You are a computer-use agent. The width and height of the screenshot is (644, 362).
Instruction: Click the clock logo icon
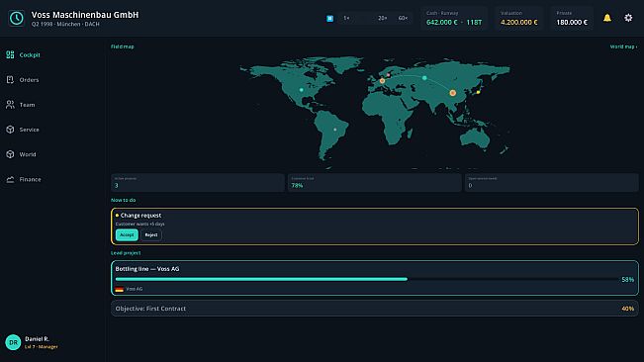click(x=17, y=18)
